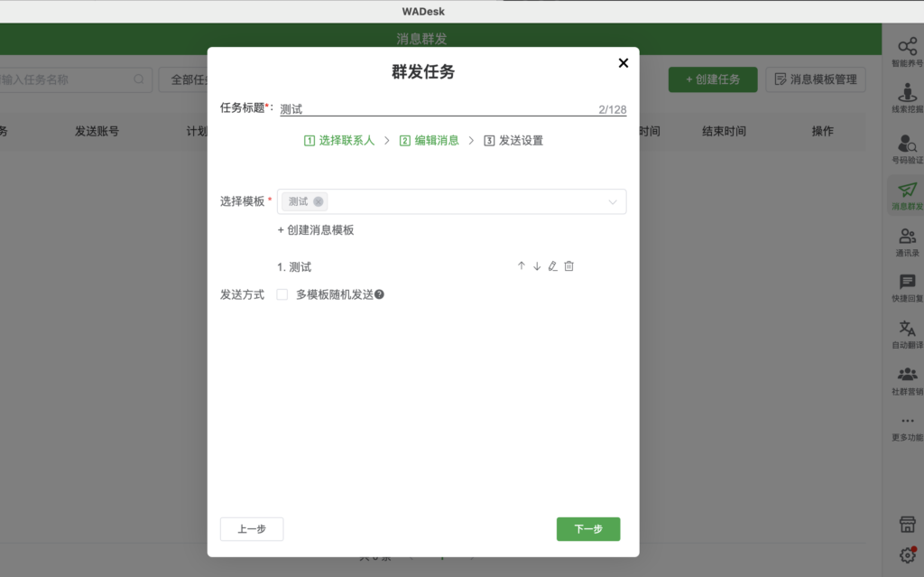
Task: Click search icon in task name field
Action: pyautogui.click(x=138, y=79)
